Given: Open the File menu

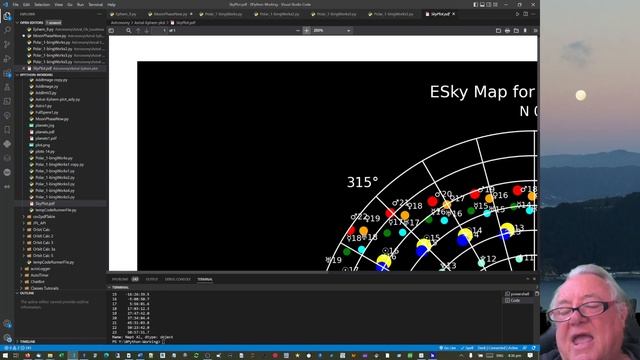Looking at the screenshot, I should click(x=16, y=4).
